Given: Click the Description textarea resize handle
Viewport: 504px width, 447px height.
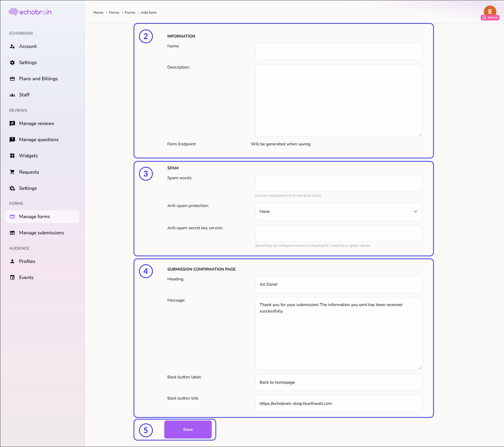Looking at the screenshot, I should (x=420, y=135).
